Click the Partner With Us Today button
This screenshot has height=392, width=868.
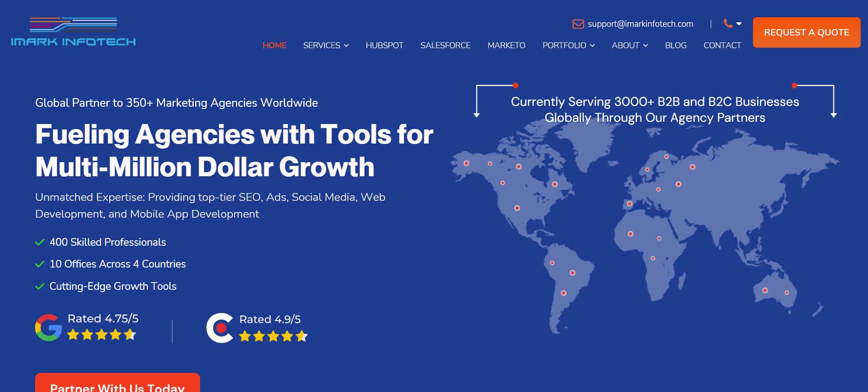pyautogui.click(x=117, y=383)
